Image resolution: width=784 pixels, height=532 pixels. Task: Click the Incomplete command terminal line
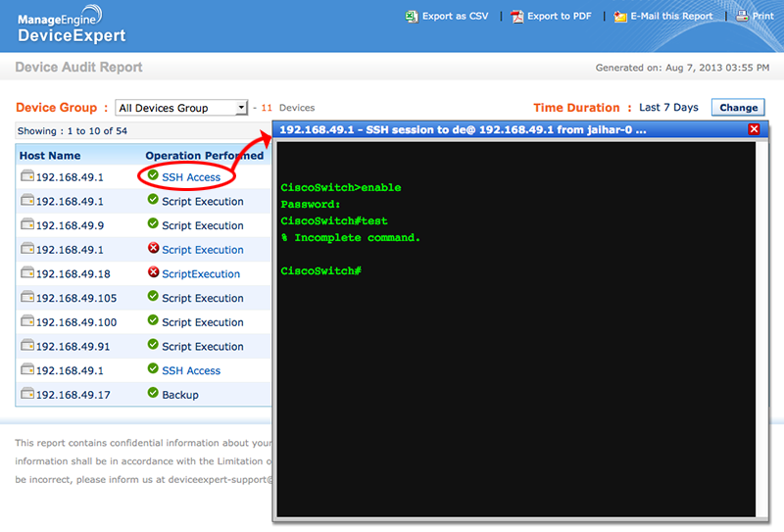click(x=351, y=237)
